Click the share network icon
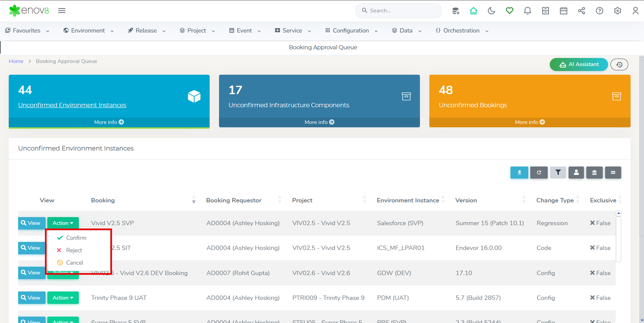 [x=581, y=11]
